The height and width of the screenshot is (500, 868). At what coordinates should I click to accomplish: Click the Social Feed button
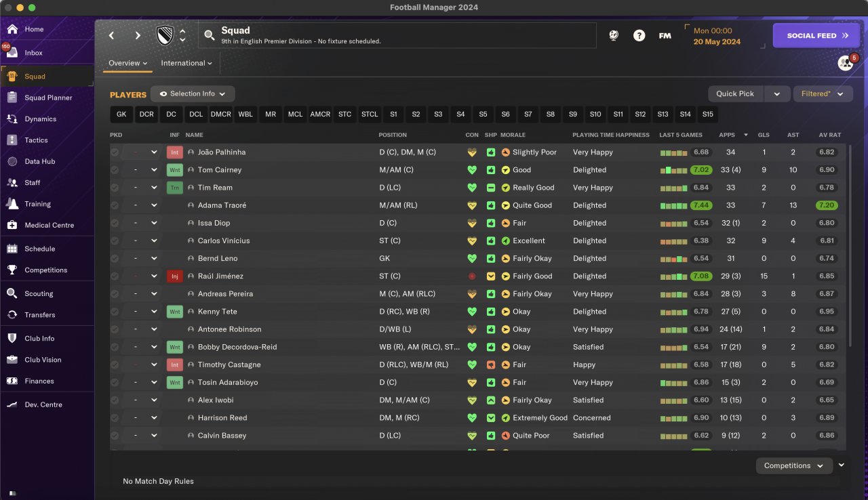(x=816, y=36)
